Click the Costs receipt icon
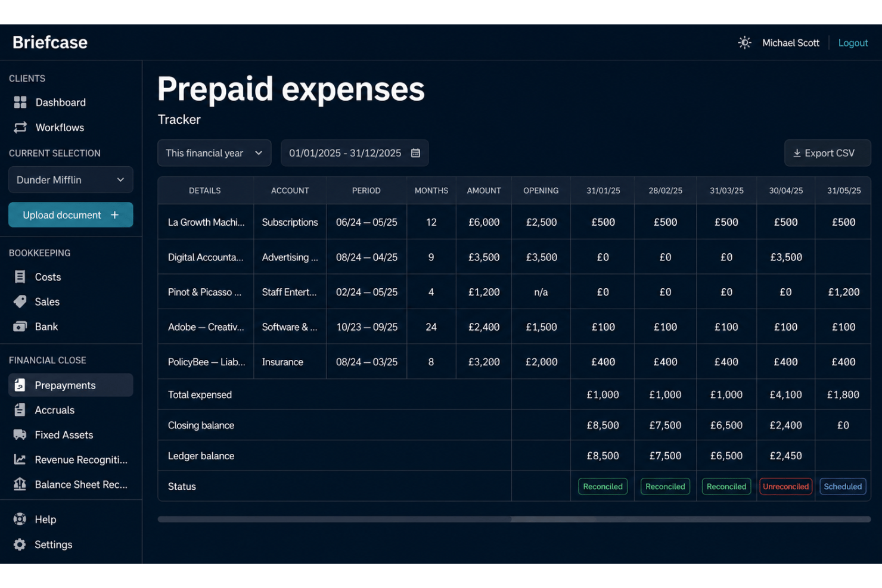 coord(20,277)
